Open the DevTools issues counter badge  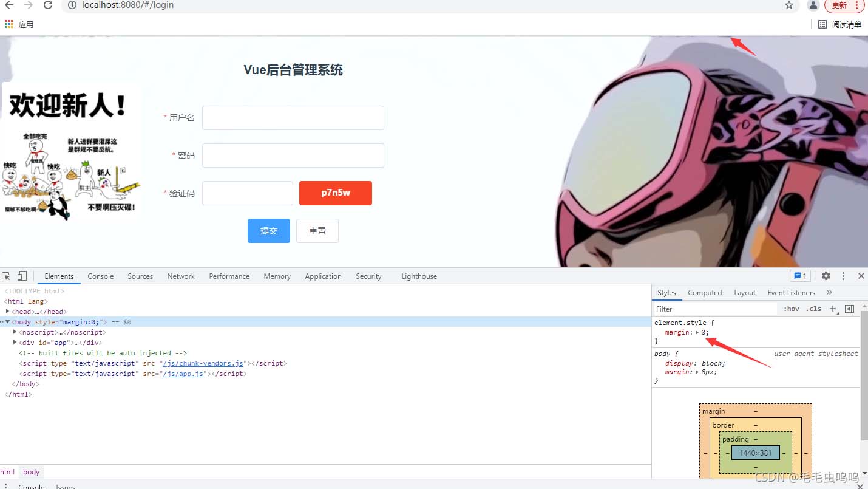(x=800, y=276)
